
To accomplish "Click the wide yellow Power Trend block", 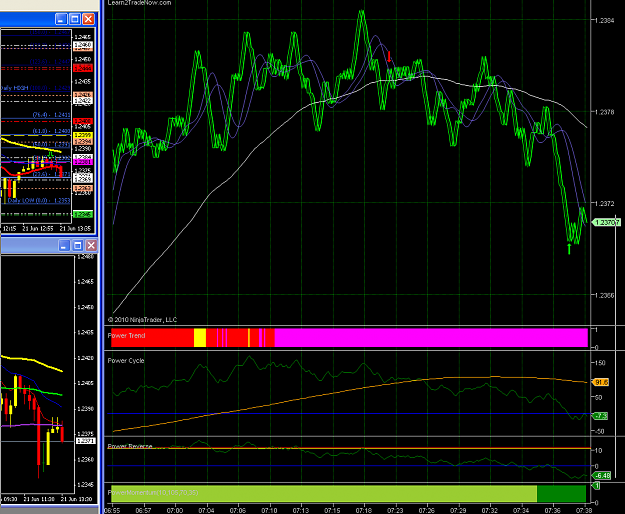I will [x=200, y=337].
